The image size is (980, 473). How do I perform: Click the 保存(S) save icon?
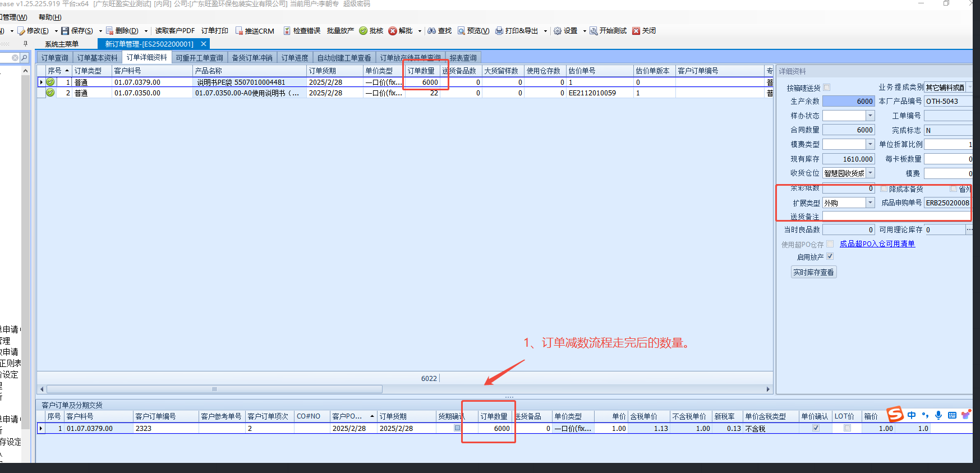point(65,31)
